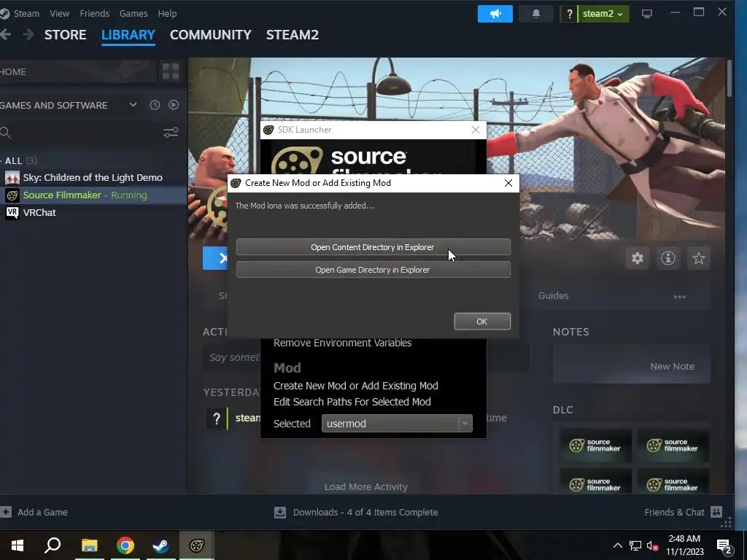Click the back navigation arrow
This screenshot has width=747, height=560.
[6, 34]
